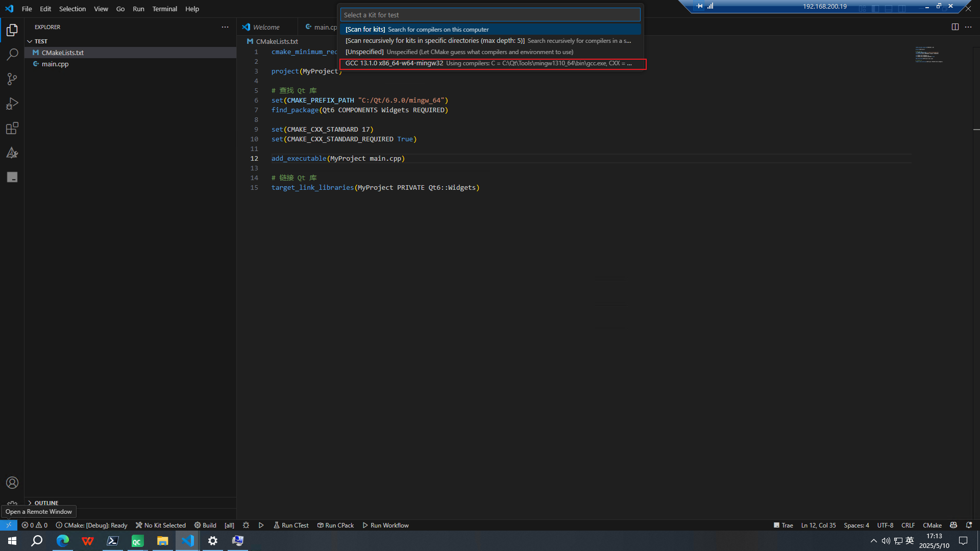
Task: Open the Accounts icon in activity bar
Action: [x=12, y=483]
